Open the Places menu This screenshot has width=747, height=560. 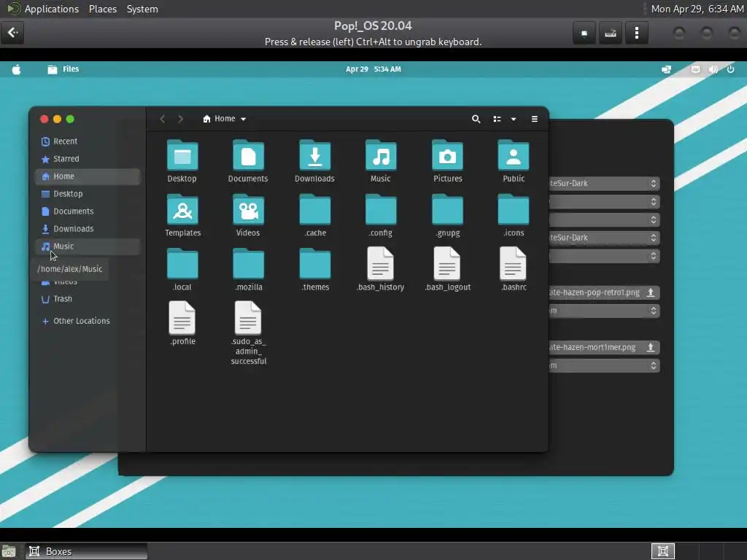[102, 9]
